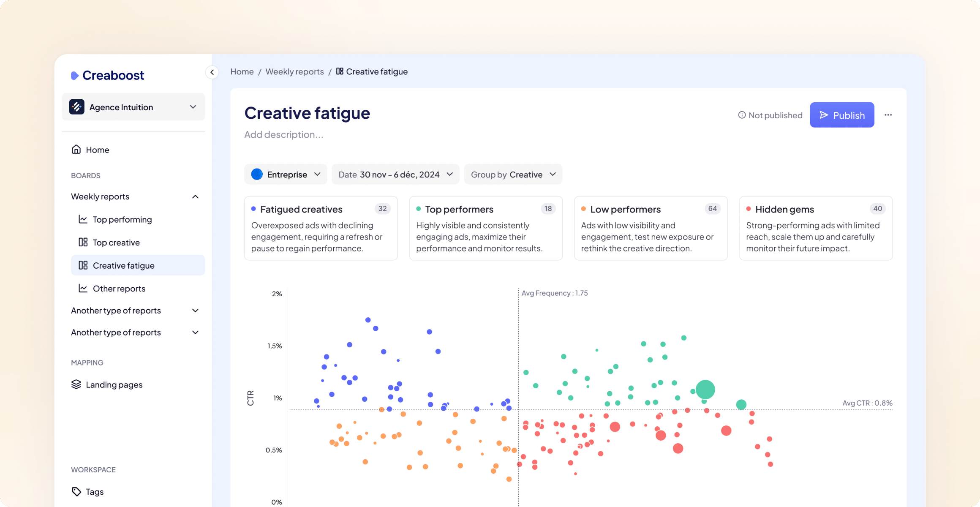
Task: Open the Top creative board
Action: coord(138,242)
